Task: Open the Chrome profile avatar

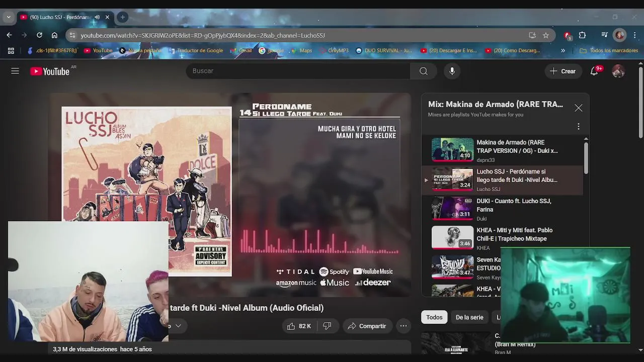Action: point(620,35)
